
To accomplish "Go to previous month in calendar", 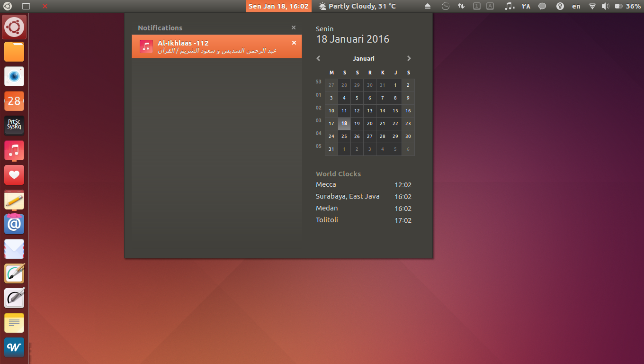I will pos(318,58).
